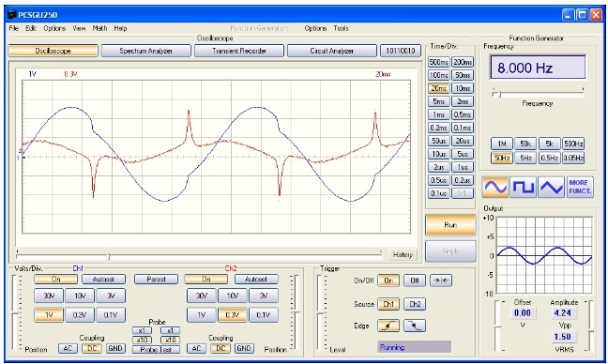The width and height of the screenshot is (608, 364).
Task: Open Function Generator Tools menu
Action: (342, 28)
